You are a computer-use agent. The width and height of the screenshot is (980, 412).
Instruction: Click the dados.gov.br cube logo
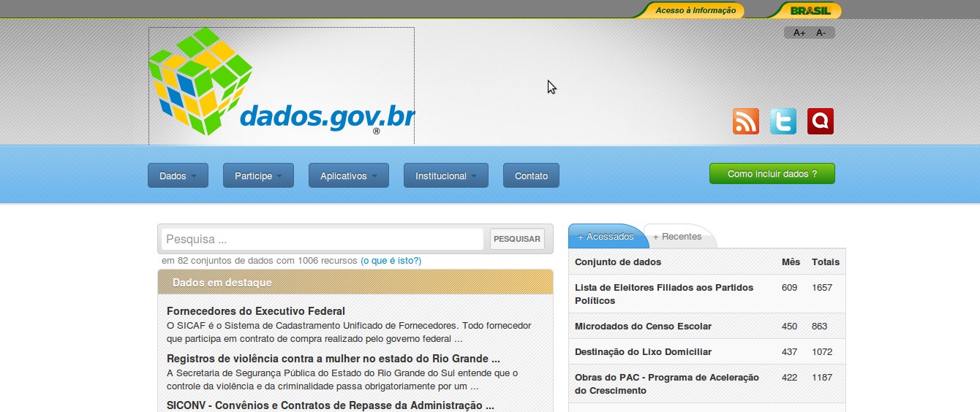(282, 86)
